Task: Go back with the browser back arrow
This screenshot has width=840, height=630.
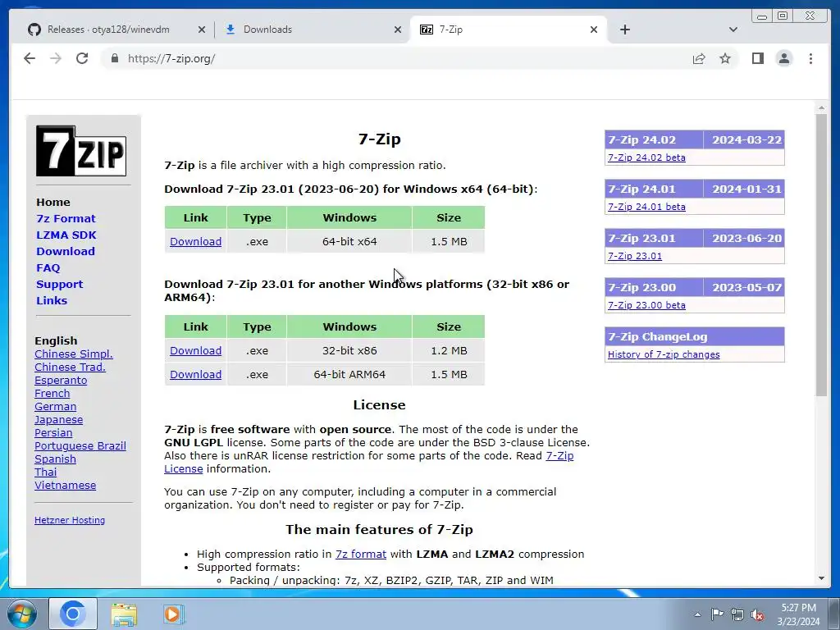Action: pos(30,58)
